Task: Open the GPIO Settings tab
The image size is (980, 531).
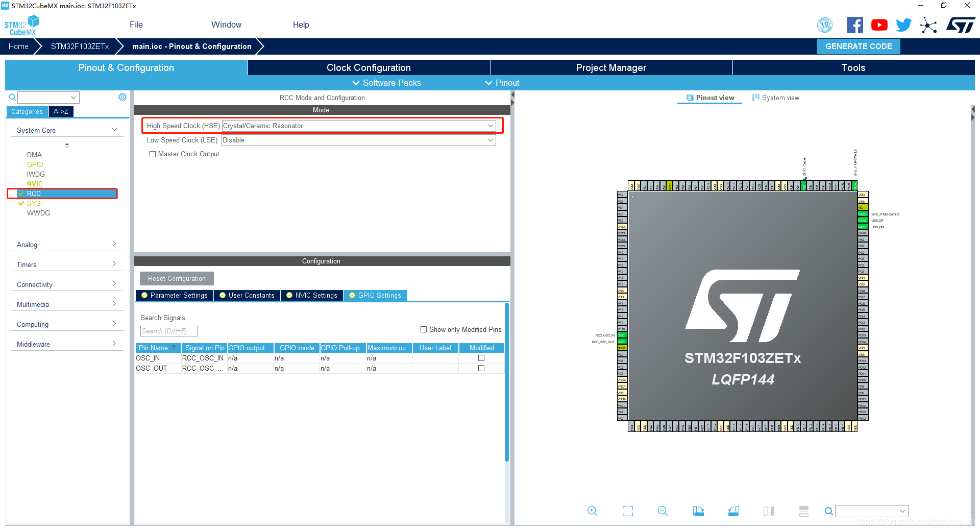Action: [375, 295]
